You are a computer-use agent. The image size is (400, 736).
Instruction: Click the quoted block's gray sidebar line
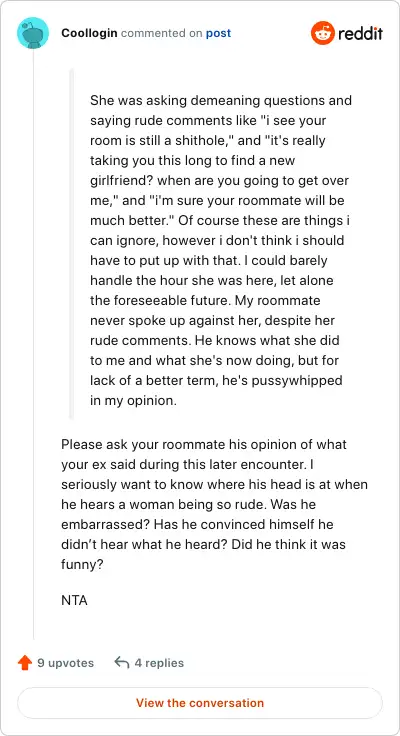(71, 244)
